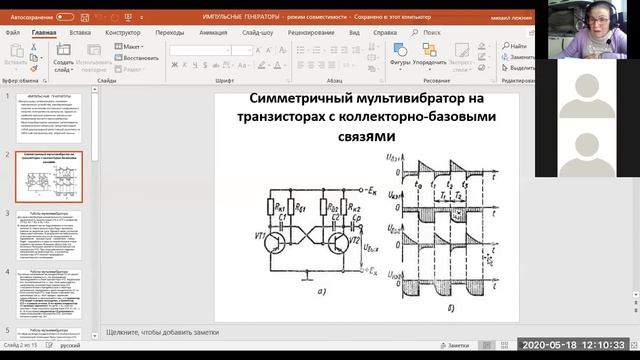Start slideshow from beginning via quick access icon
This screenshot has width=640, height=360.
(128, 18)
